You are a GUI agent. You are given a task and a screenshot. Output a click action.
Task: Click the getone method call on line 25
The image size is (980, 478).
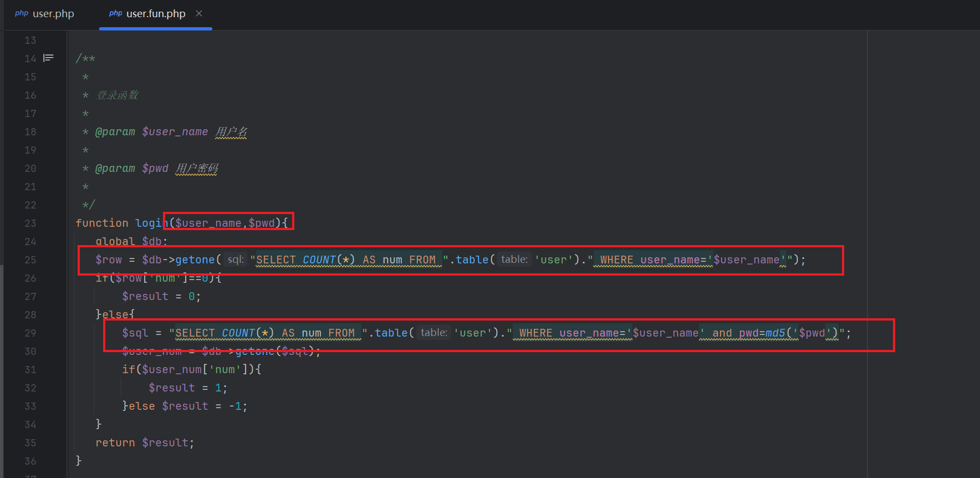pos(195,260)
